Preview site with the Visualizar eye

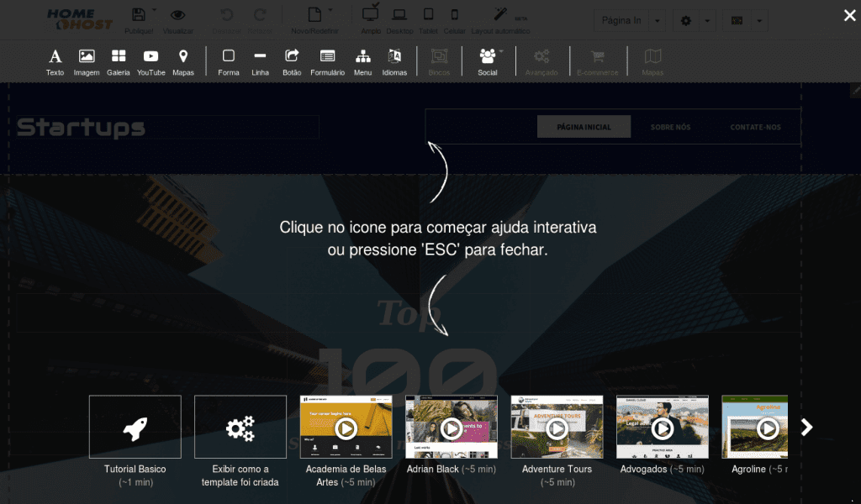tap(178, 15)
